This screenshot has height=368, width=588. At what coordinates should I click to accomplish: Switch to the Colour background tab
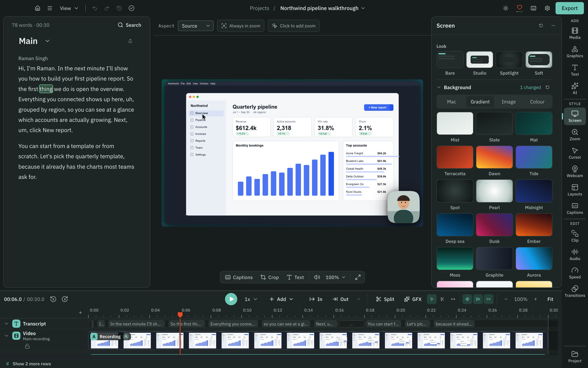pos(537,102)
